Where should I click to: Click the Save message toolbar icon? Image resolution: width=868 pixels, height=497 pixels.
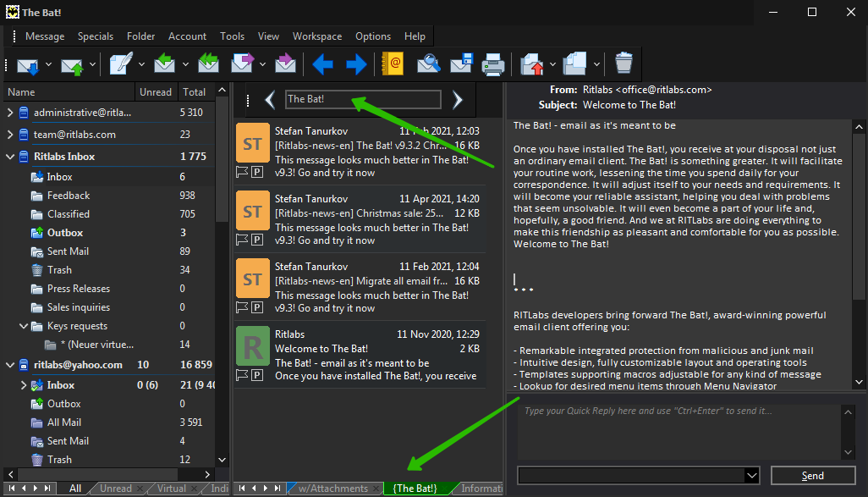click(461, 64)
